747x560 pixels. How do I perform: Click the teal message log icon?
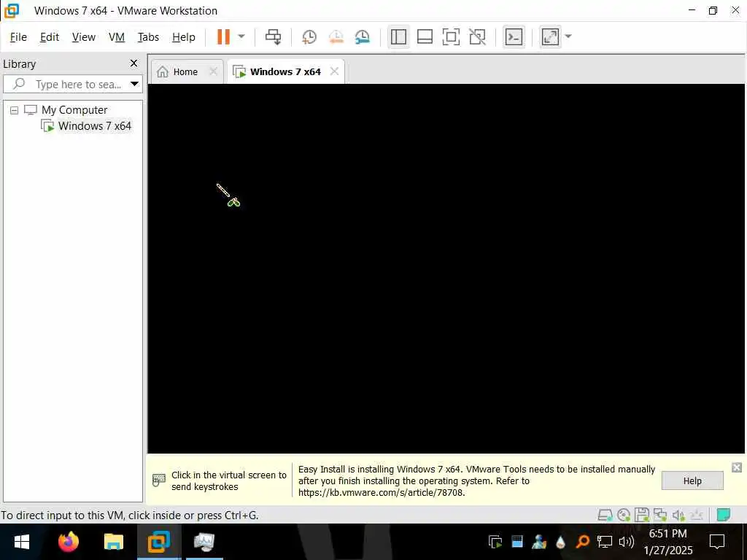(723, 515)
